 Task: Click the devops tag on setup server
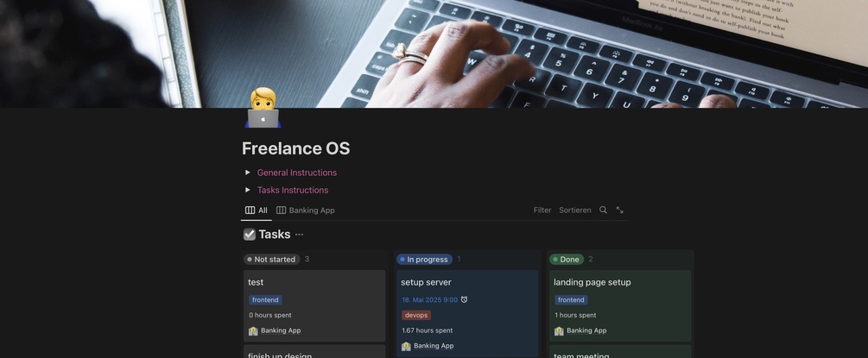tap(416, 316)
